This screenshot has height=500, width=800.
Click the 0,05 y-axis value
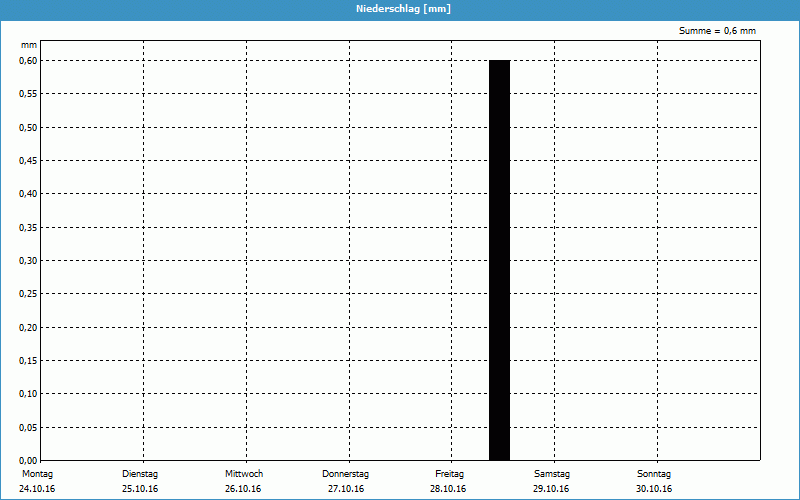coord(28,428)
